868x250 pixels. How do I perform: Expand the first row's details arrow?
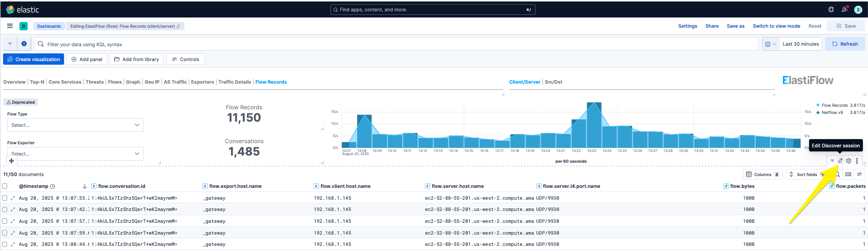(x=13, y=198)
